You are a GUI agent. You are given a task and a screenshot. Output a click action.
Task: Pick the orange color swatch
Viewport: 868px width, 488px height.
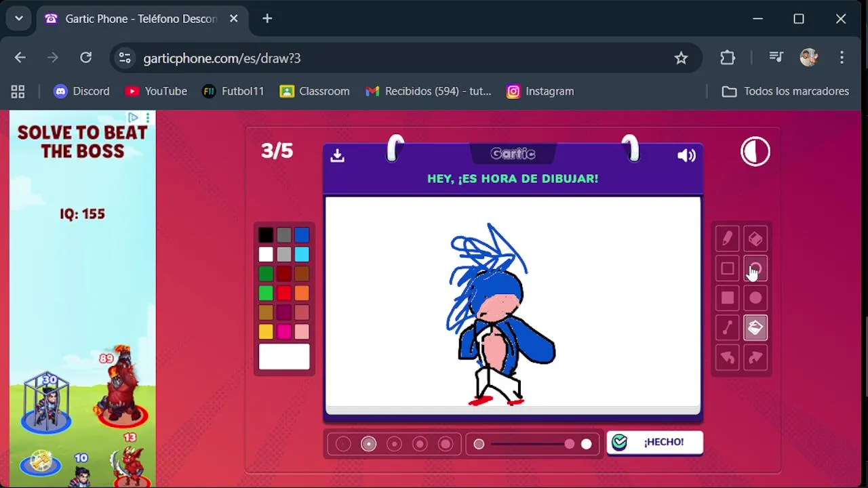302,293
